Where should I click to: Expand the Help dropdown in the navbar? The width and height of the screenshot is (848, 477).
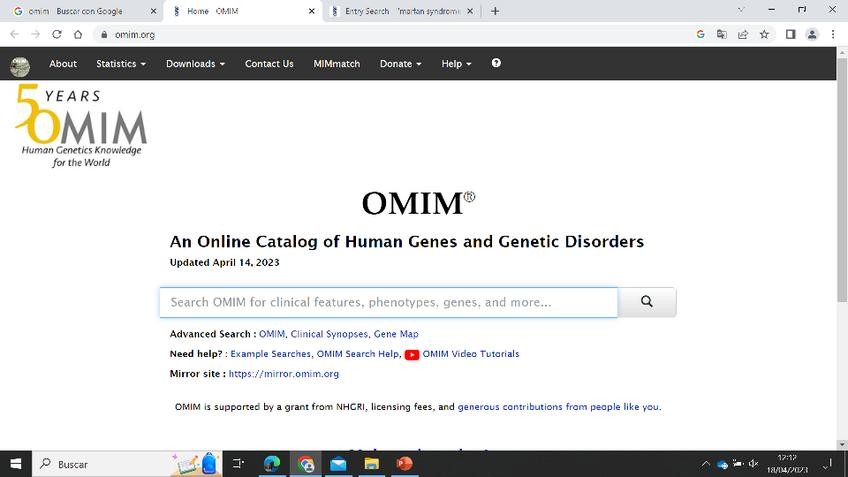point(456,63)
